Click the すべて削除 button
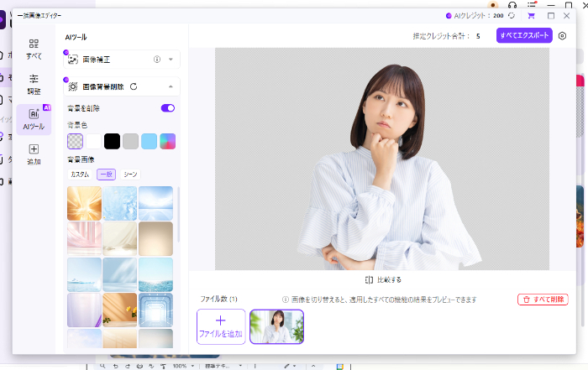The image size is (588, 370). [x=543, y=300]
